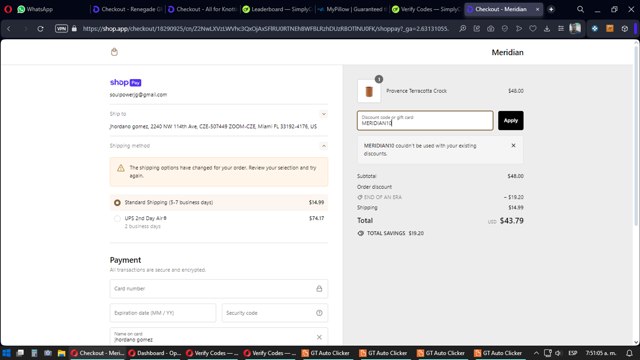This screenshot has width=640, height=360.
Task: Add page to bookmarks with heart icon
Action: 533,29
